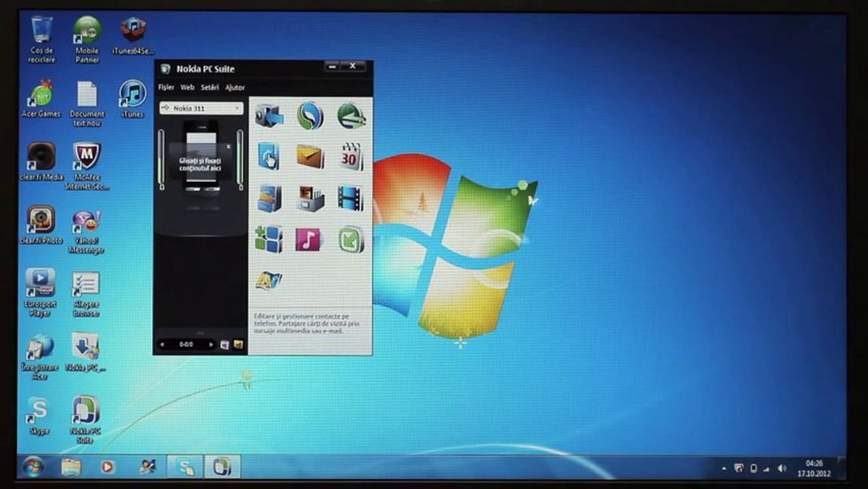This screenshot has width=868, height=489.
Task: Click the red icon in bottom panel bar
Action: 225,345
